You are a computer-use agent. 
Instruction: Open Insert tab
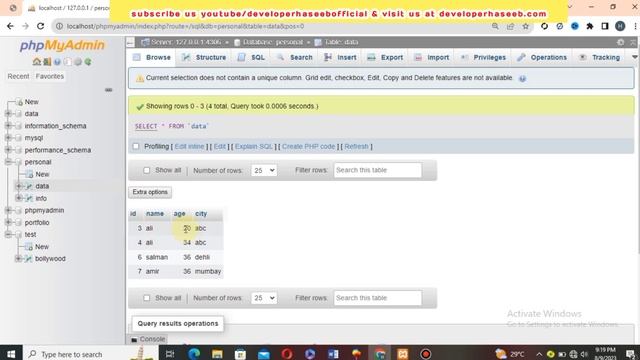point(340,58)
